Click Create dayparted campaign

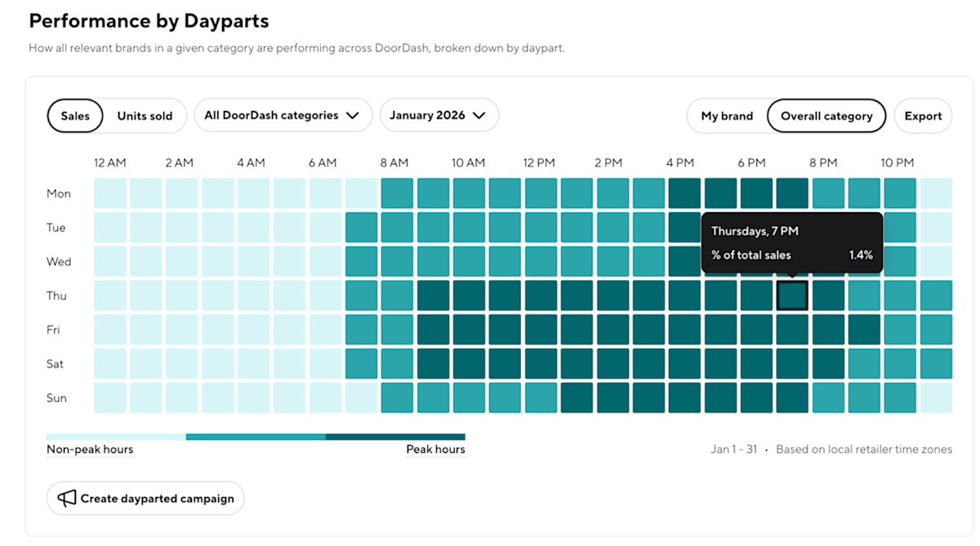click(145, 498)
